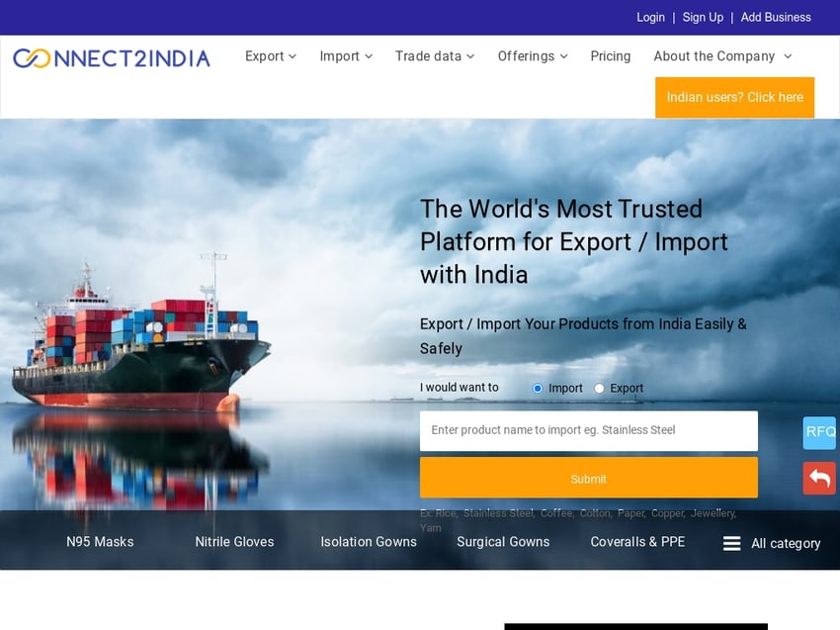Image resolution: width=840 pixels, height=630 pixels.
Task: Click the Add Business link
Action: click(776, 17)
